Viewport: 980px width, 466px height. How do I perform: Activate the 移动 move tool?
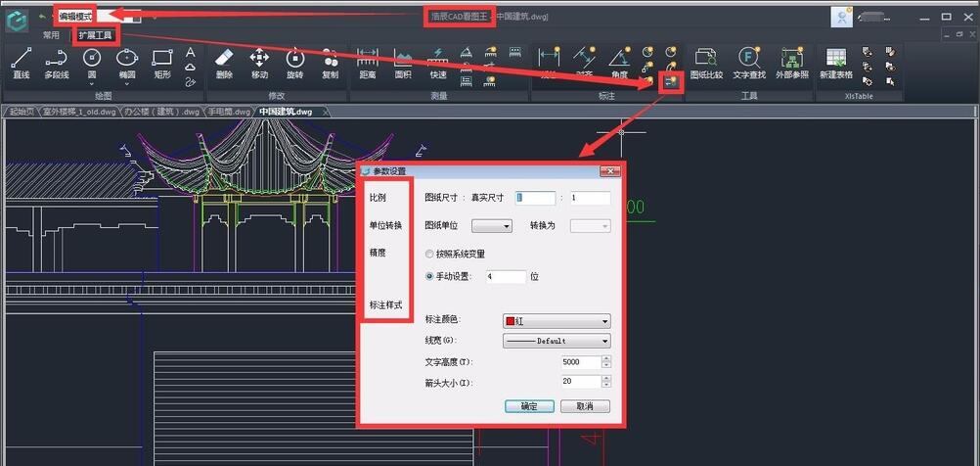[259, 64]
